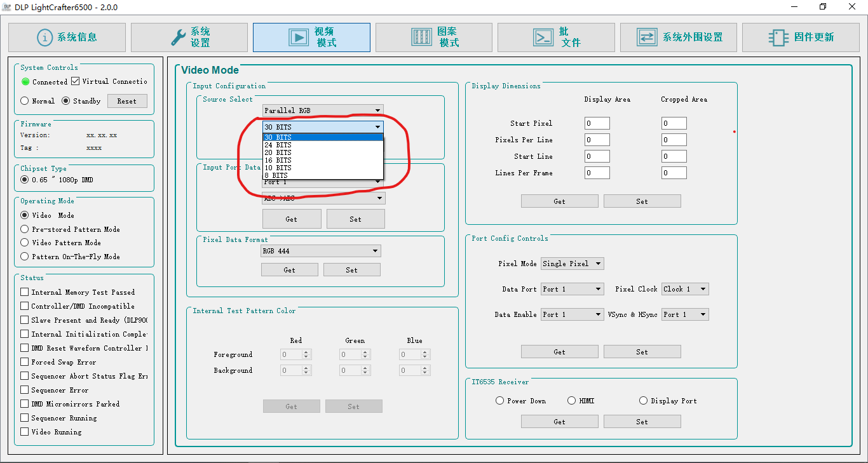The height and width of the screenshot is (463, 868).
Task: Open the 系统外围设置 tab
Action: click(679, 37)
